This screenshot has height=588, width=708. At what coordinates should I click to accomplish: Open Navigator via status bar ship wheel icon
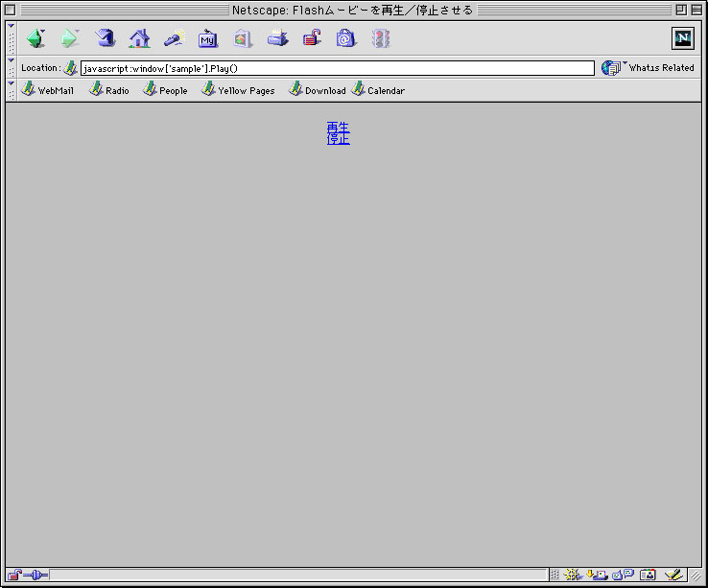click(x=573, y=575)
